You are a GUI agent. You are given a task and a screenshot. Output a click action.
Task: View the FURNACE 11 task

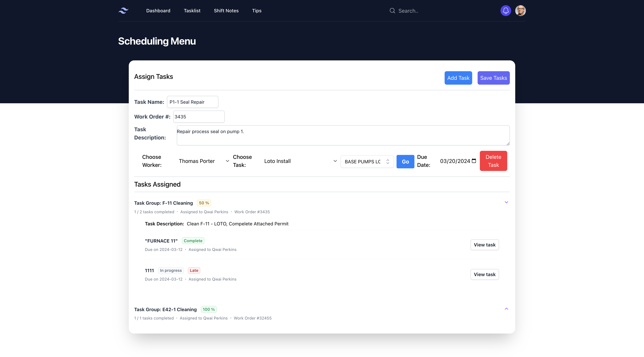point(484,245)
